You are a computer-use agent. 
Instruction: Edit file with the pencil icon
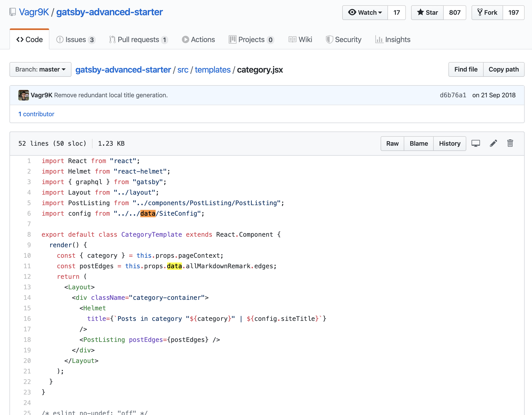pyautogui.click(x=493, y=143)
